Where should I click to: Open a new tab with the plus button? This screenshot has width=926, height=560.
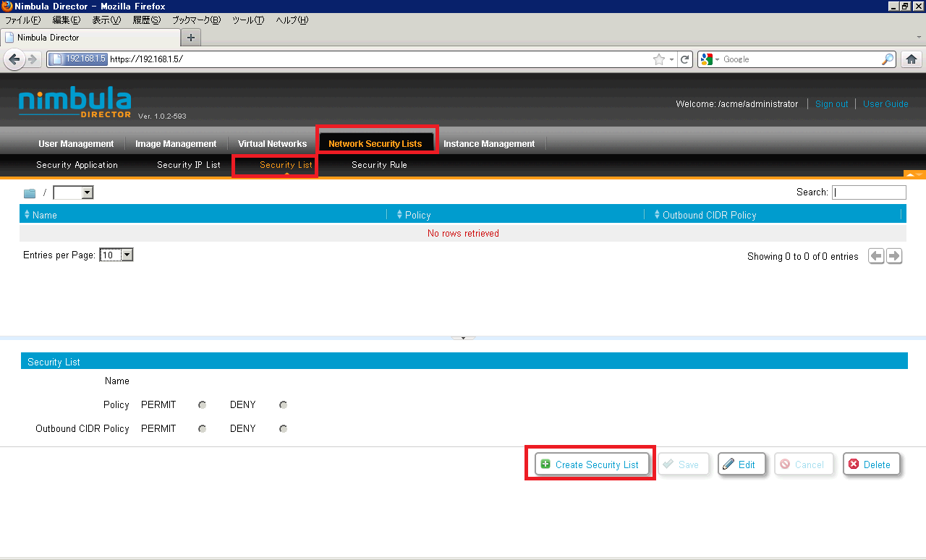pyautogui.click(x=191, y=38)
